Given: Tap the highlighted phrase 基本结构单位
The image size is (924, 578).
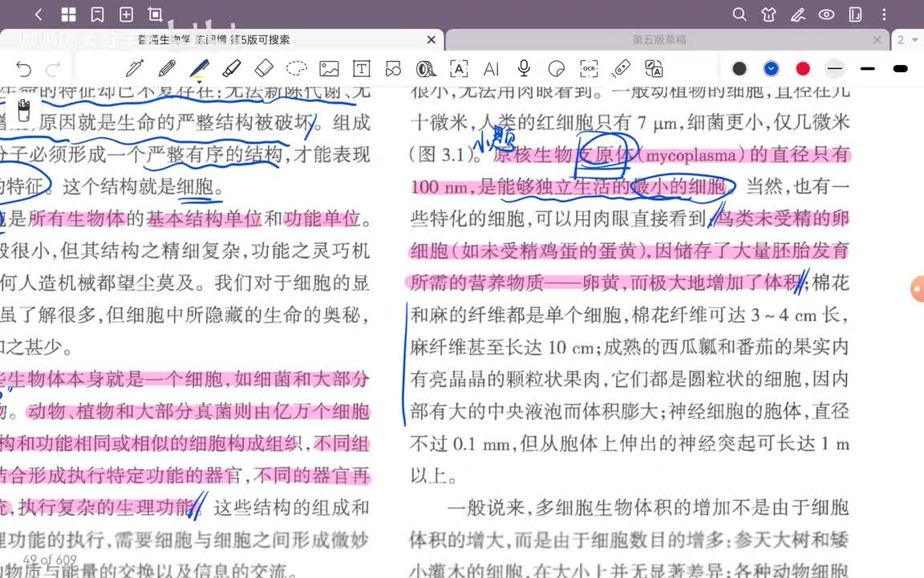Looking at the screenshot, I should coord(204,219).
